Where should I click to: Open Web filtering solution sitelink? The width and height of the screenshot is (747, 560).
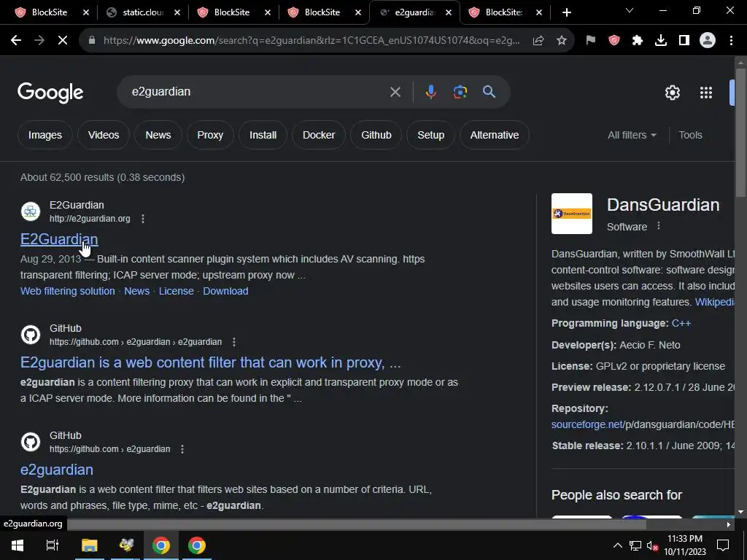click(68, 291)
